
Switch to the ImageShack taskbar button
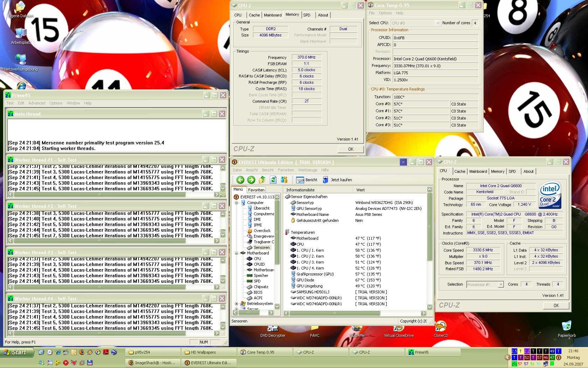tap(153, 363)
